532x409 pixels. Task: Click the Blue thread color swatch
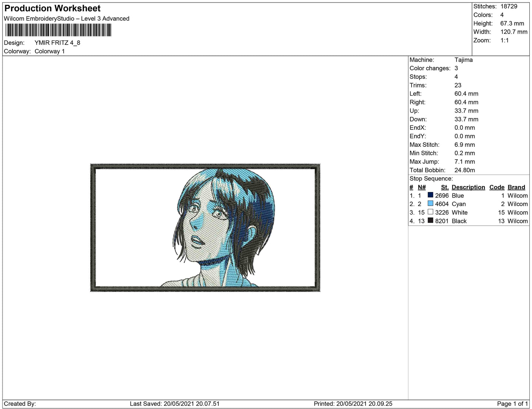(430, 195)
